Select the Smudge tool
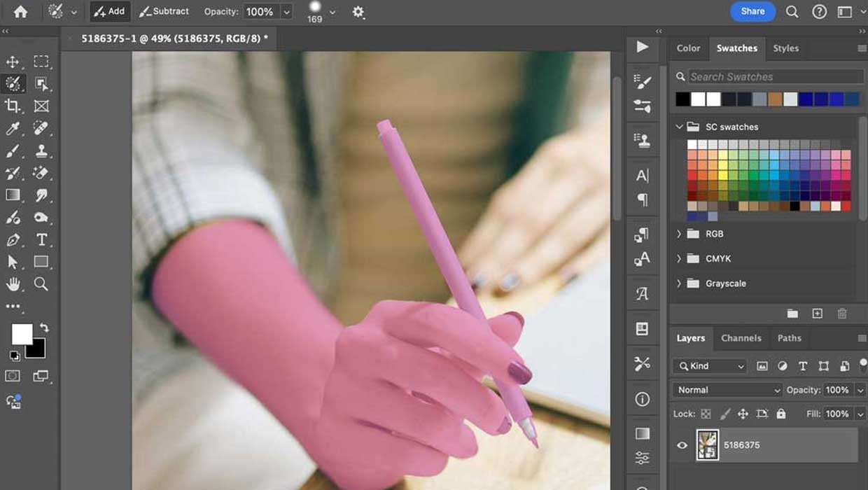 click(x=41, y=195)
